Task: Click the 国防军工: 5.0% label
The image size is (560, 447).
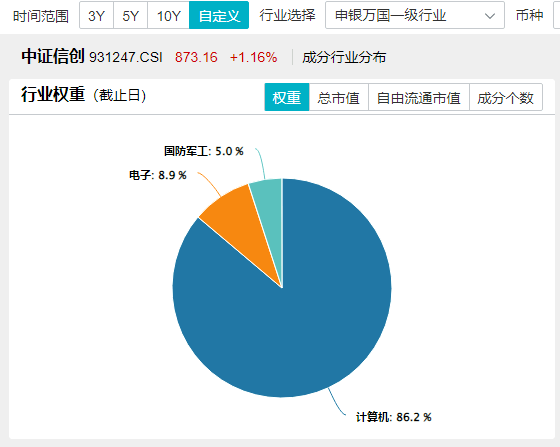Action: pos(204,151)
